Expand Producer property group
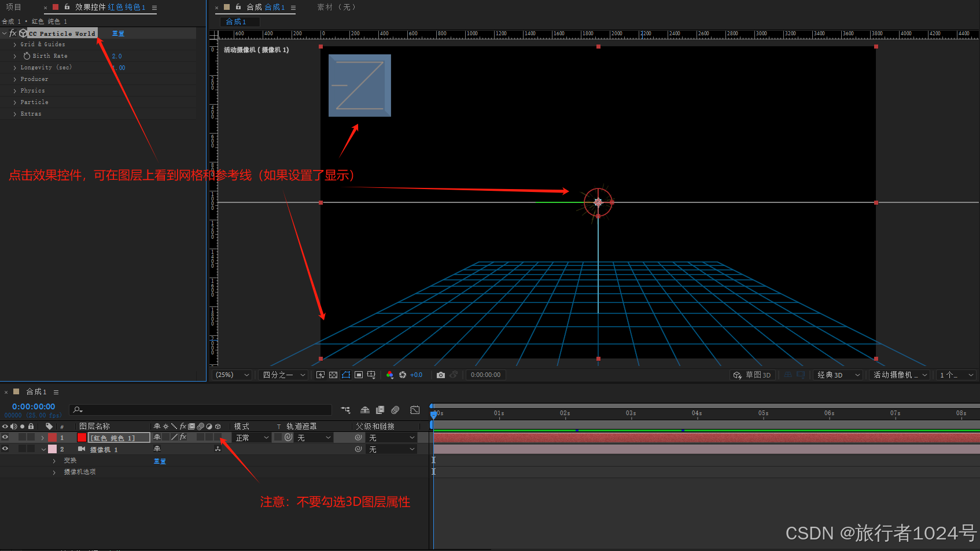 [15, 79]
